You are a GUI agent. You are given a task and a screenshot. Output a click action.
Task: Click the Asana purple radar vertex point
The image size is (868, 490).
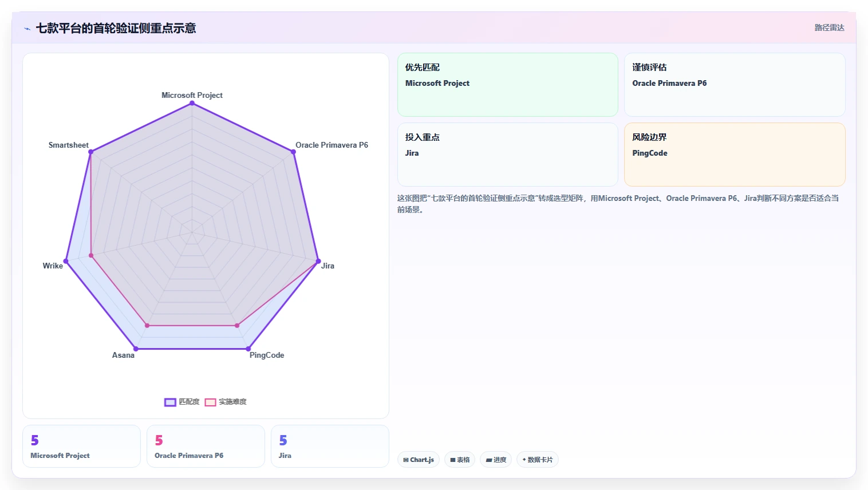click(x=136, y=349)
